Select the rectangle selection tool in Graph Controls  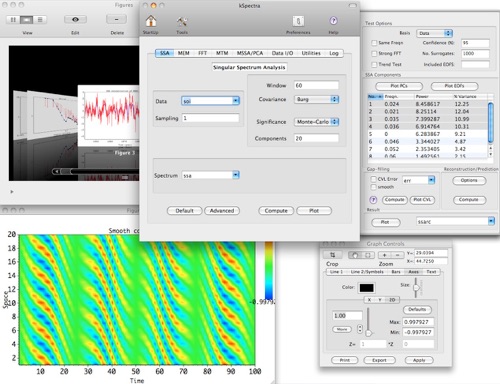[368, 255]
